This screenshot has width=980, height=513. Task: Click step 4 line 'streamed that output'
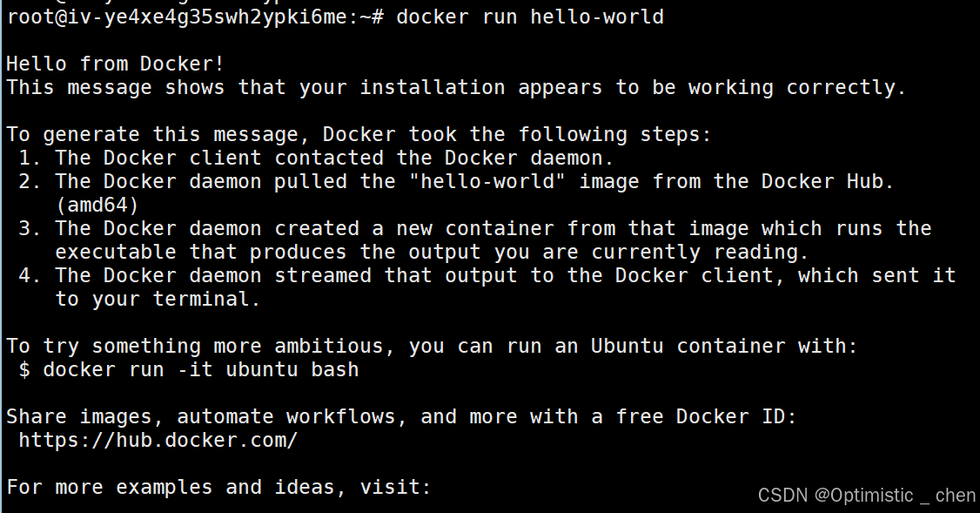[x=487, y=275]
